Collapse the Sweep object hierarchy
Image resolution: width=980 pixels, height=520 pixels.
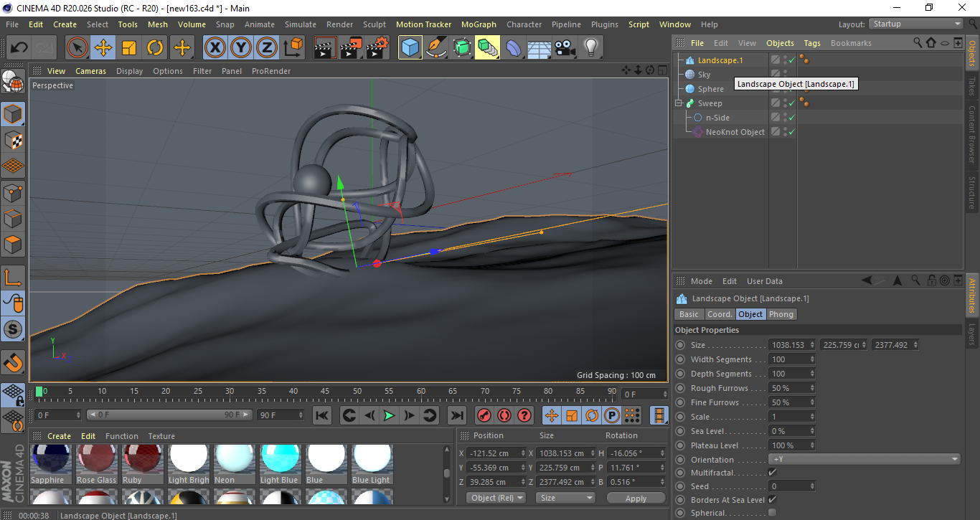(x=679, y=103)
